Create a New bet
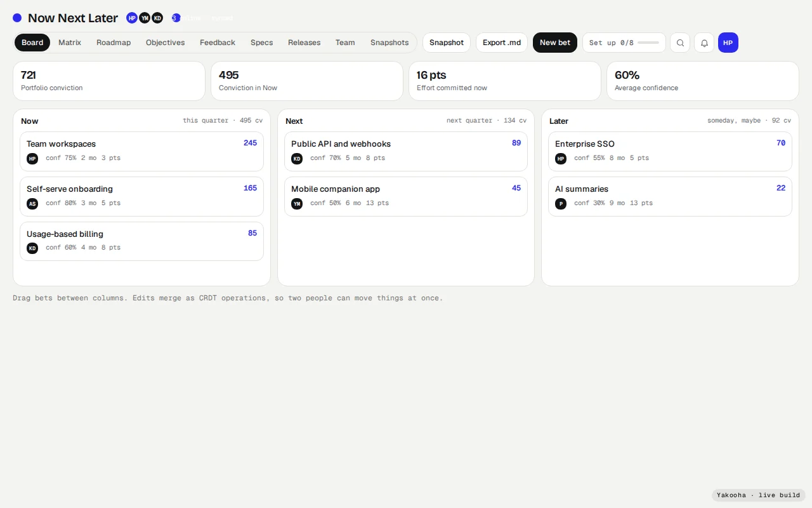Image resolution: width=812 pixels, height=508 pixels. point(555,43)
